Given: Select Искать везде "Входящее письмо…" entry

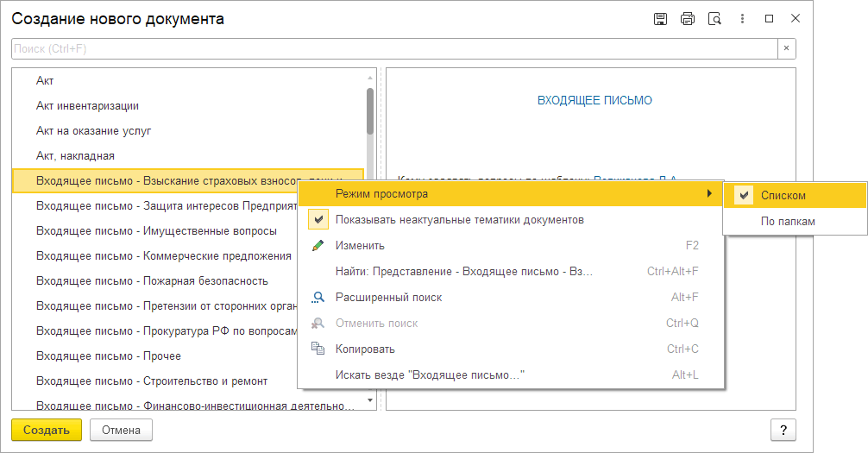Looking at the screenshot, I should click(x=430, y=375).
